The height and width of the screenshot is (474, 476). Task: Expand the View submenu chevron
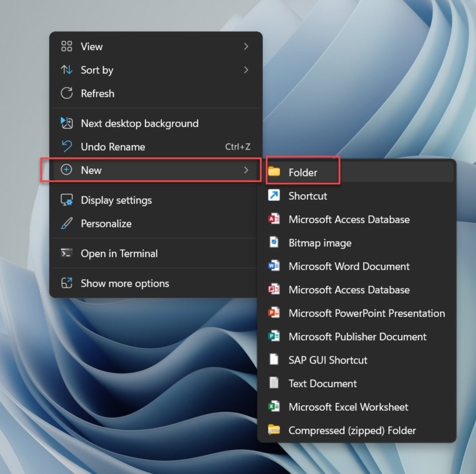(246, 46)
